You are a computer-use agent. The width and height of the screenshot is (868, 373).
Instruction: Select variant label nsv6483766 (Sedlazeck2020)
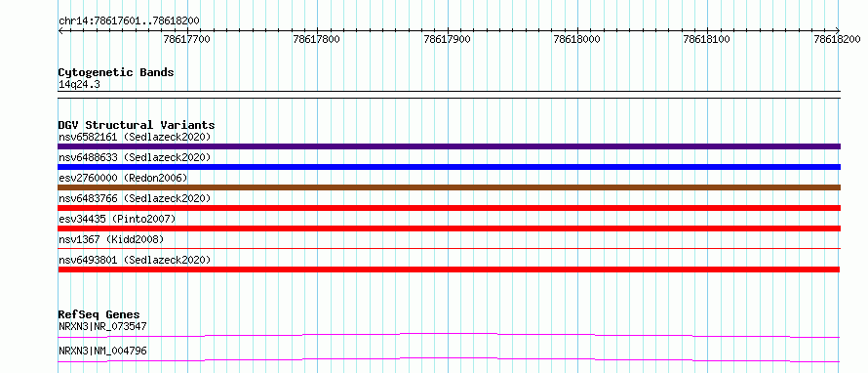135,198
